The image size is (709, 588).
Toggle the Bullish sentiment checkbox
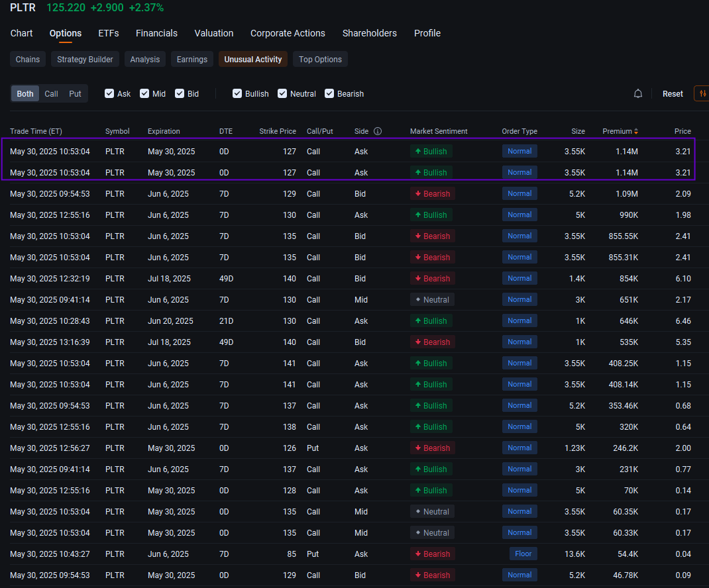[237, 93]
